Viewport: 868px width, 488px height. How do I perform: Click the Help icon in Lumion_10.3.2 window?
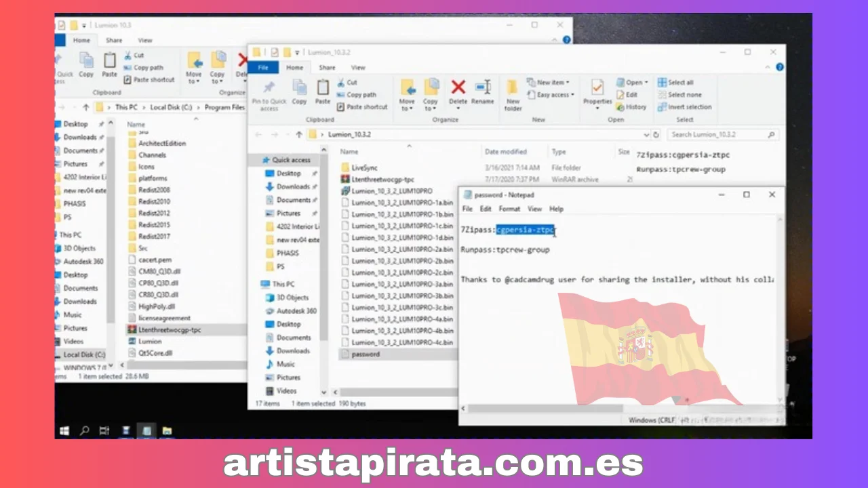pos(780,67)
